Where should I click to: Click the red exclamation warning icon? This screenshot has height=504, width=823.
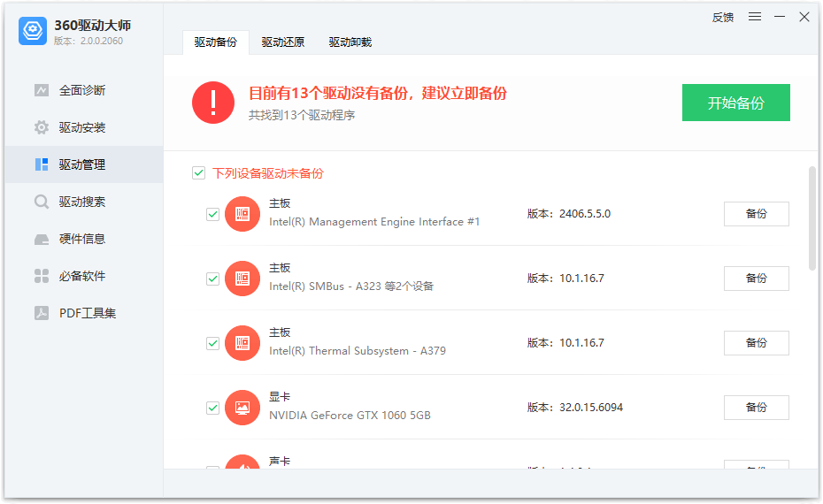click(x=213, y=103)
